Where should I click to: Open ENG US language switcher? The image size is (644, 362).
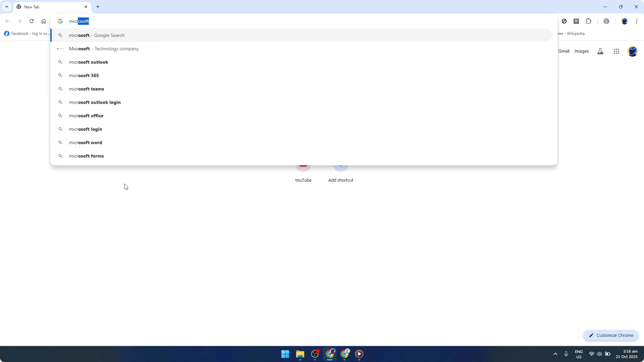[579, 354]
